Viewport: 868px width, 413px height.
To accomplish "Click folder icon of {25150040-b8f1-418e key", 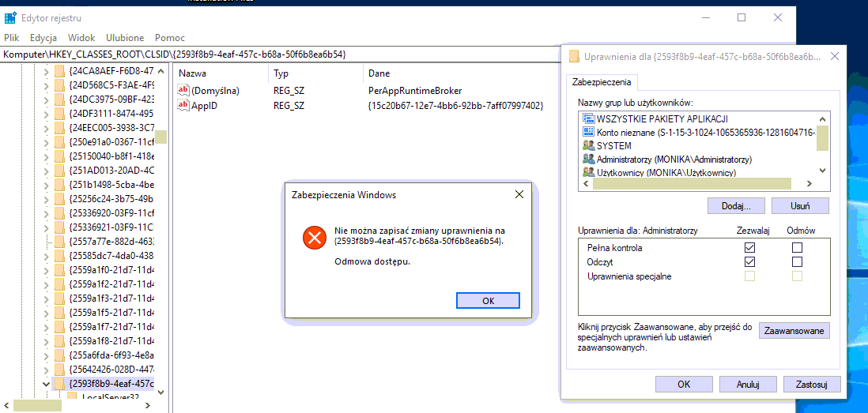I will click(x=60, y=156).
